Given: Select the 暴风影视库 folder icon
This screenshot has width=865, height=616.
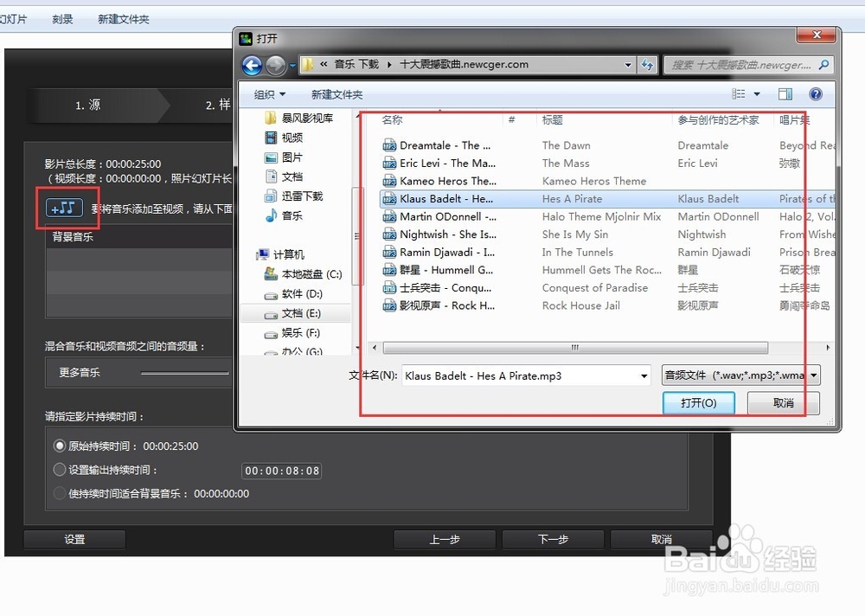Looking at the screenshot, I should [x=270, y=118].
